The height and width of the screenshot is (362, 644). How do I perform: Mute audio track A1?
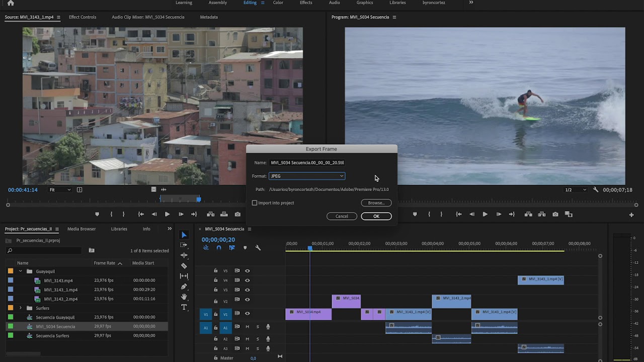tap(247, 326)
